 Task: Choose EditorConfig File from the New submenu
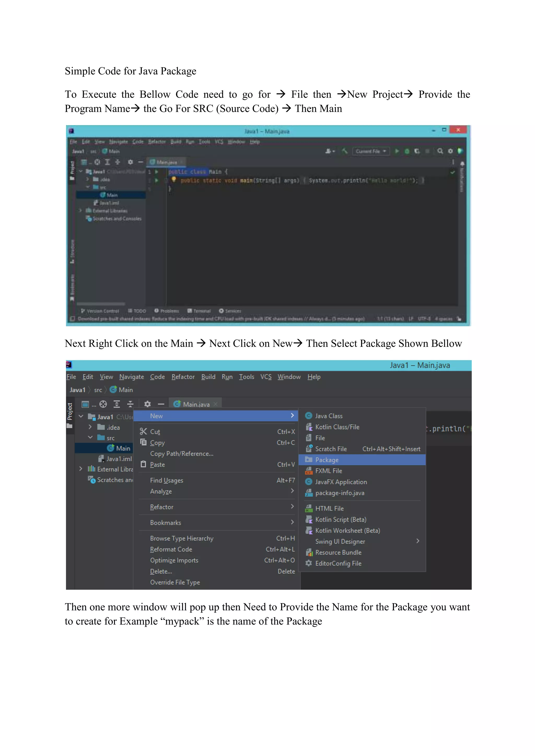pyautogui.click(x=362, y=563)
